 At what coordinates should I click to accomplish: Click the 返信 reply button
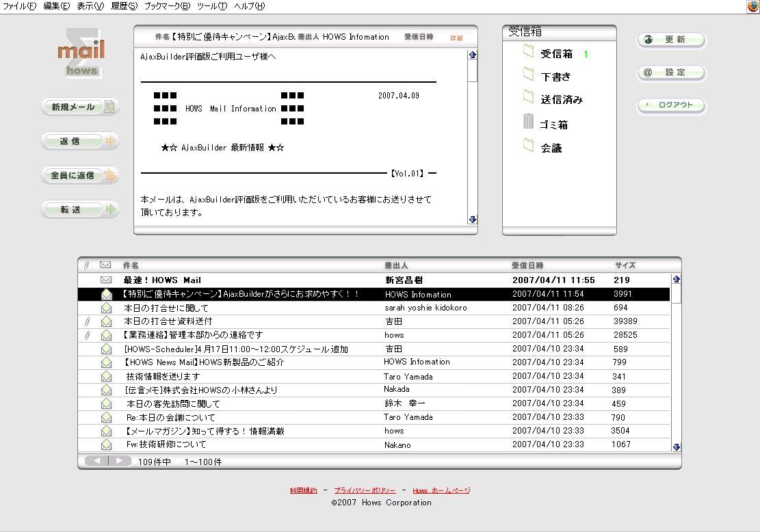click(x=79, y=141)
